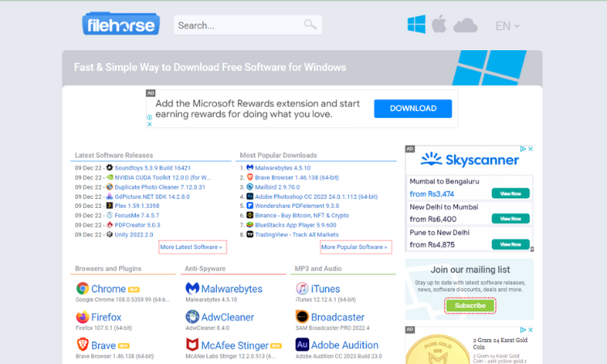The image size is (607, 364).
Task: Click the Chrome browser icon
Action: [x=83, y=289]
